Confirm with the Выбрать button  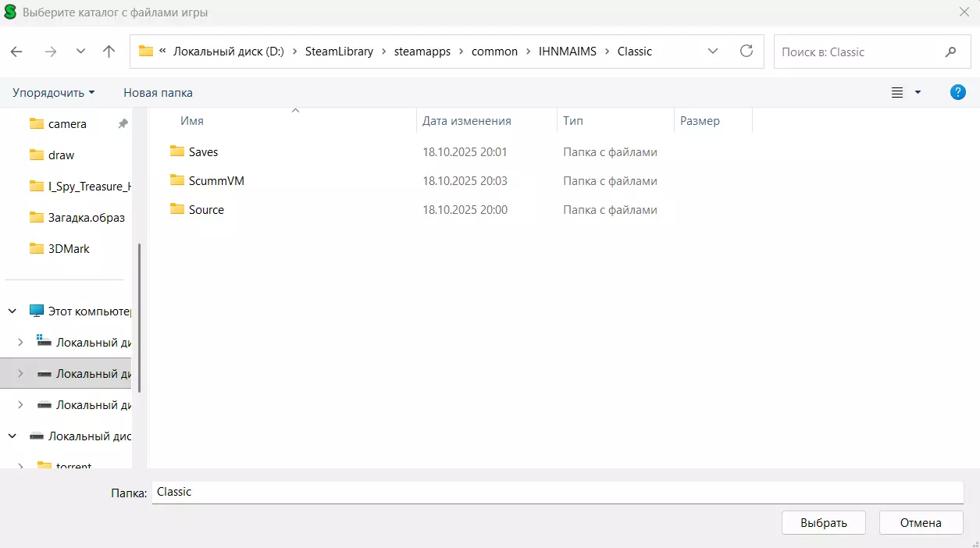click(824, 523)
